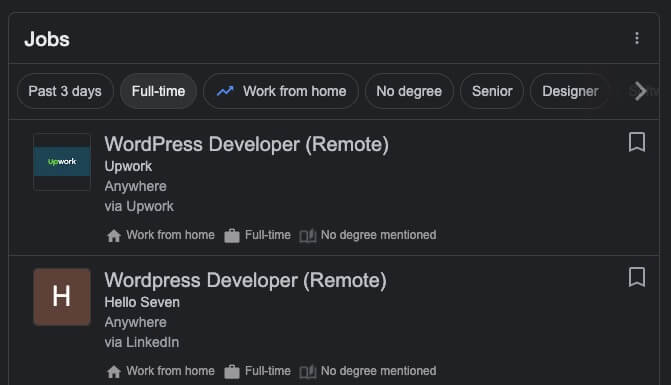Toggle the Work from home filter chip

[x=281, y=91]
